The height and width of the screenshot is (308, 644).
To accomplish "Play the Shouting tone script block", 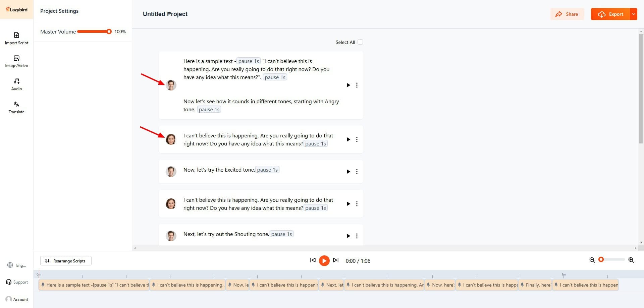I will 348,236.
